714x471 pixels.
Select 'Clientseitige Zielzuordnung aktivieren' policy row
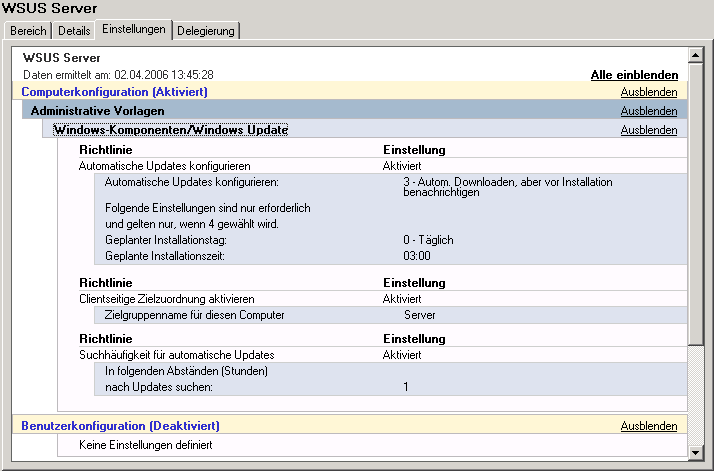pyautogui.click(x=382, y=299)
